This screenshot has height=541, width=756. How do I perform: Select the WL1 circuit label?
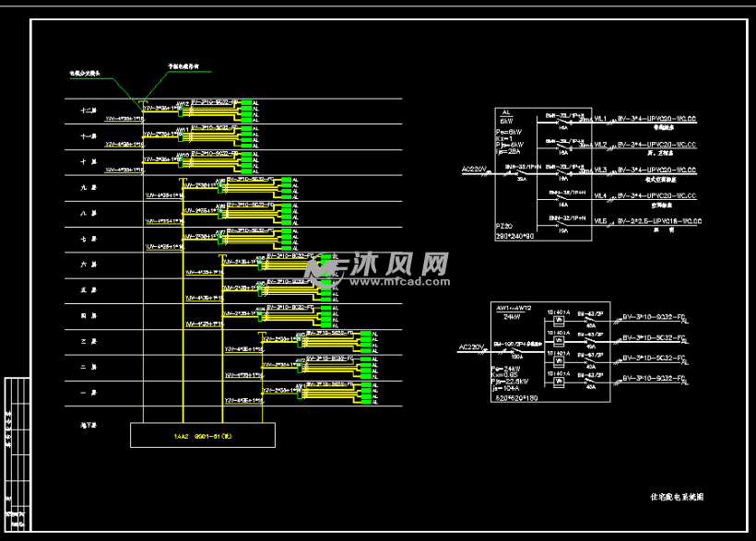[600, 118]
